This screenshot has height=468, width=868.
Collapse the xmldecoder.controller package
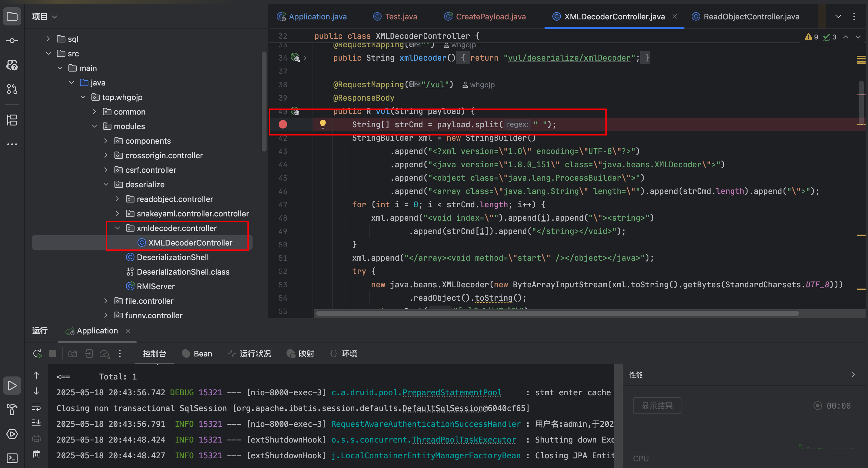click(x=117, y=228)
